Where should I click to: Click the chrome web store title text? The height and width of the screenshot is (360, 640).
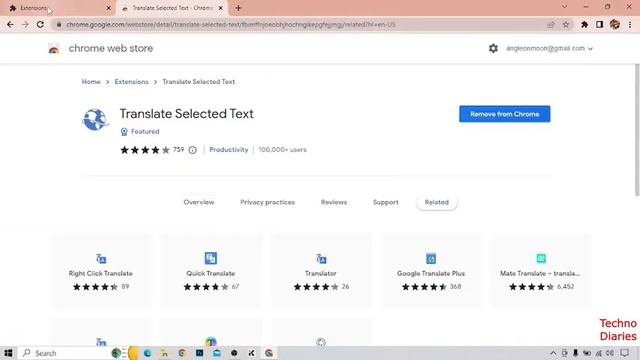[x=111, y=48]
